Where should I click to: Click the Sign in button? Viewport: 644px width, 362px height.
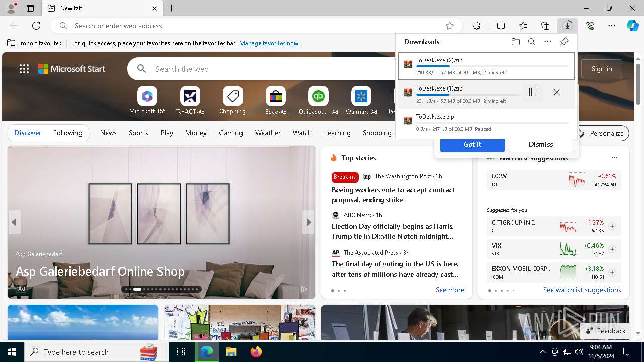point(602,69)
